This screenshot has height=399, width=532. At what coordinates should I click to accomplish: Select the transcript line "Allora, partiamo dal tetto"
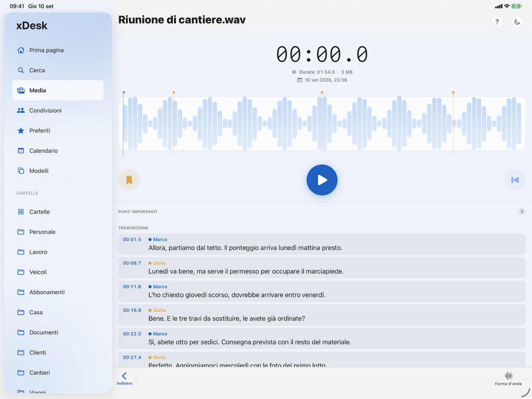tap(322, 244)
